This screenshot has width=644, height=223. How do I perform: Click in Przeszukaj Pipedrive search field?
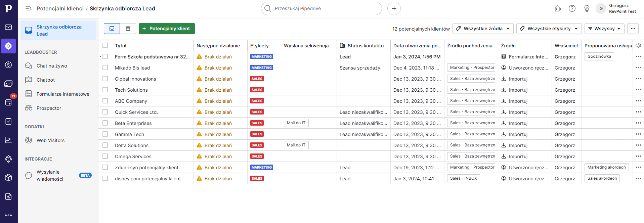tap(321, 8)
